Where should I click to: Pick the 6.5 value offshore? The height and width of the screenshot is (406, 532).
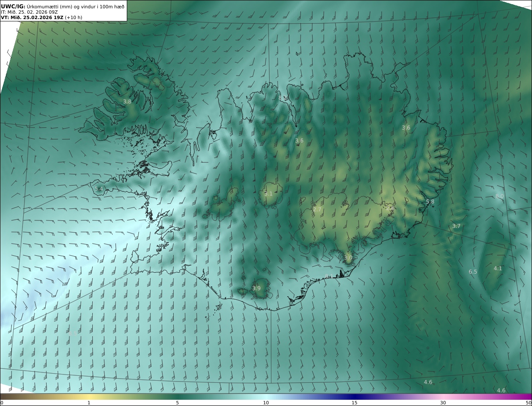(473, 271)
